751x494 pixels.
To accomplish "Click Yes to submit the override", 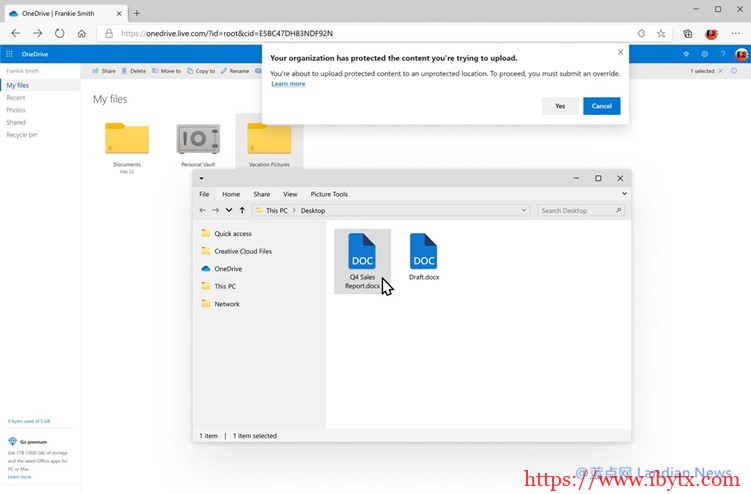I will click(x=559, y=106).
